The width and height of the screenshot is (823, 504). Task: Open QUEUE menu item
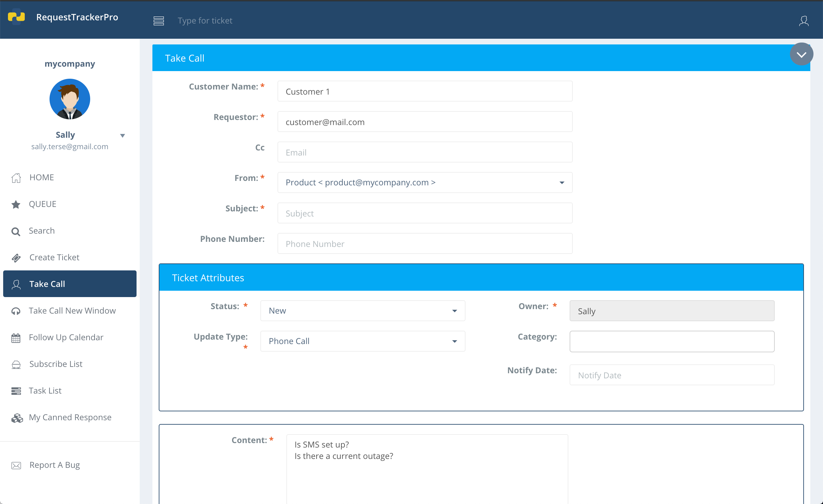[x=70, y=204]
